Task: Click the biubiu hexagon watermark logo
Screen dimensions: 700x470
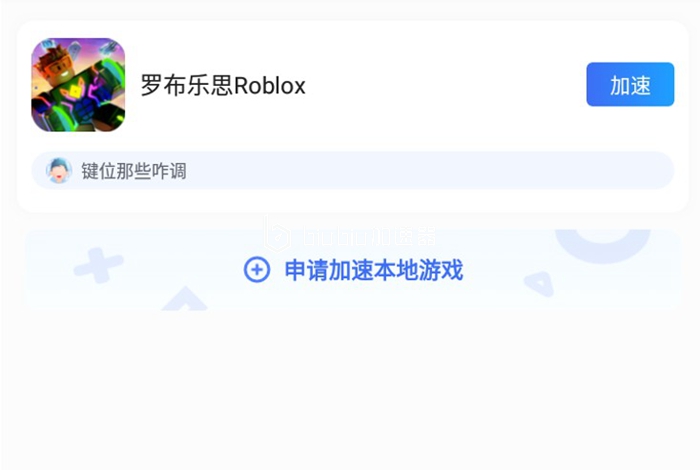Action: (277, 233)
